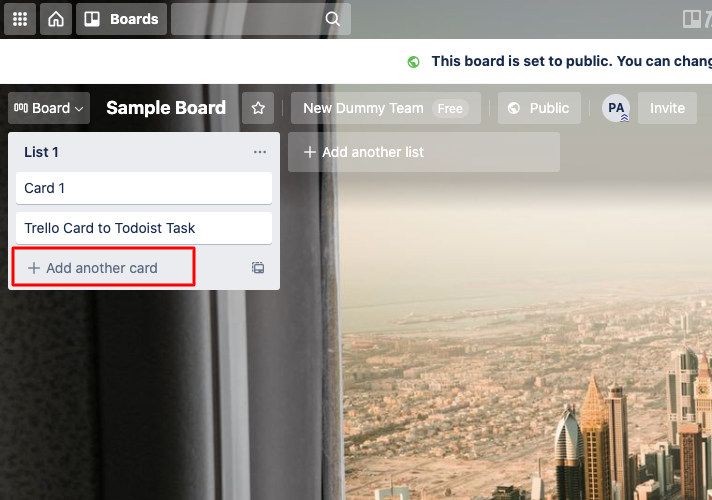Click the List 1 title
Image resolution: width=712 pixels, height=500 pixels.
42,152
